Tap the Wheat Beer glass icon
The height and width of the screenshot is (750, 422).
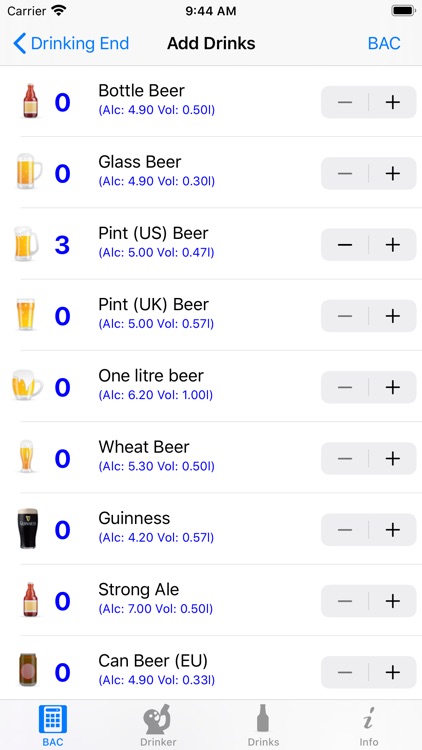point(26,456)
